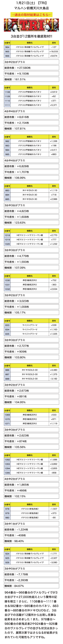Select machine number 1111 in Kabaneri table
Image resolution: width=63 pixels, height=644 pixels.
tap(7, 105)
